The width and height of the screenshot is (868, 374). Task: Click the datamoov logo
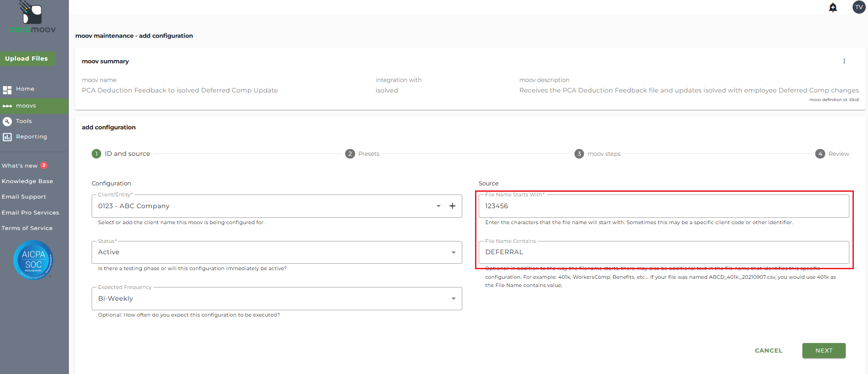pos(32,18)
